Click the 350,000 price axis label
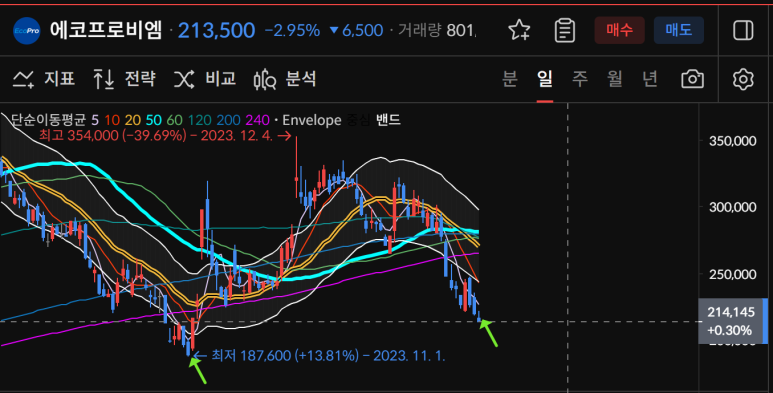Viewport: 773px width, 393px height. coord(732,141)
